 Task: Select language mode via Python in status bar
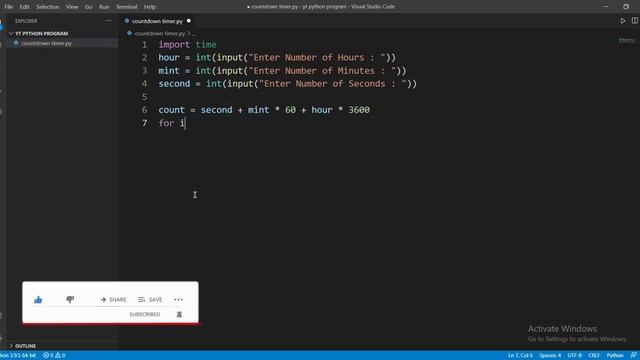click(x=615, y=355)
